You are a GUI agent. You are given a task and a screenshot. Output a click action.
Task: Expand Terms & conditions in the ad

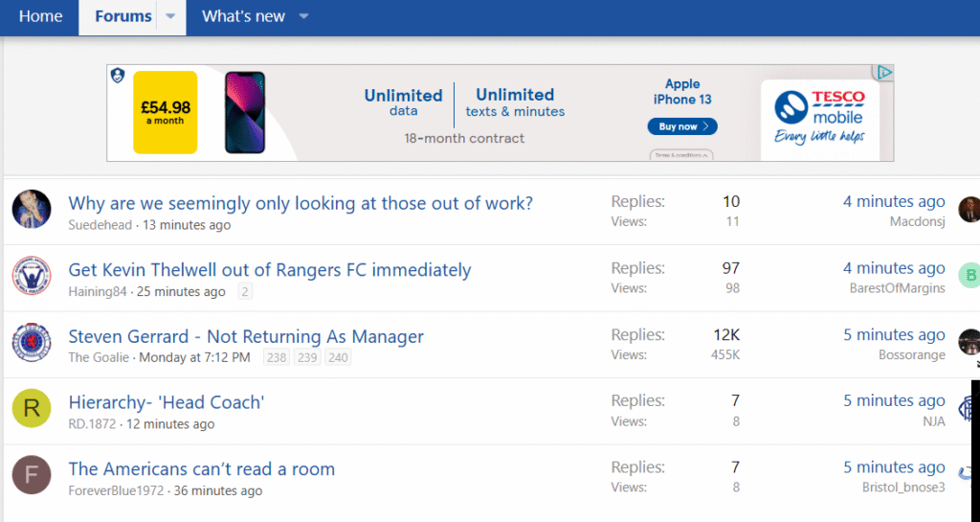pyautogui.click(x=680, y=154)
